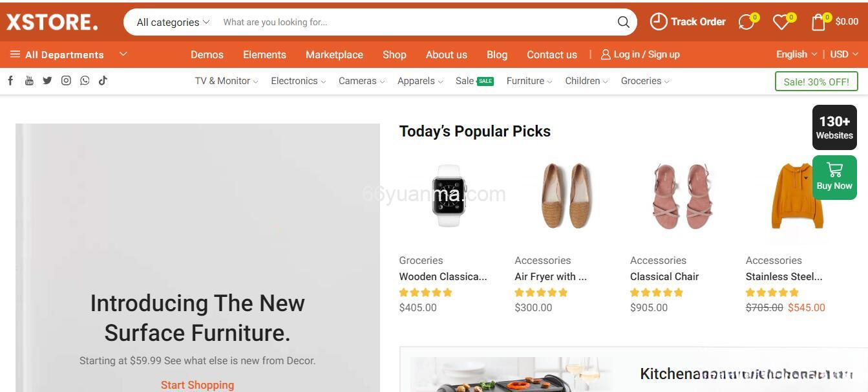The width and height of the screenshot is (868, 392).
Task: Open the Instagram social icon
Action: pyautogui.click(x=66, y=81)
